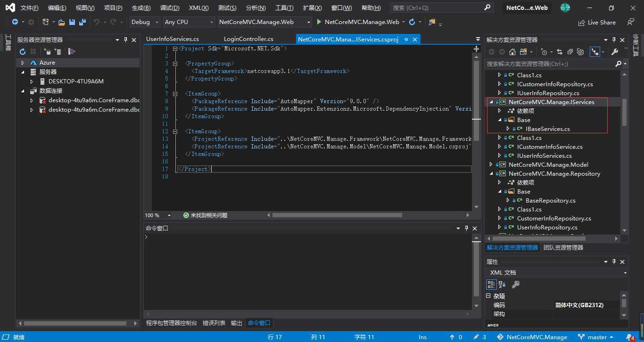Image resolution: width=644 pixels, height=342 pixels.
Task: Click property pages wrench in Properties panel
Action: click(x=516, y=284)
